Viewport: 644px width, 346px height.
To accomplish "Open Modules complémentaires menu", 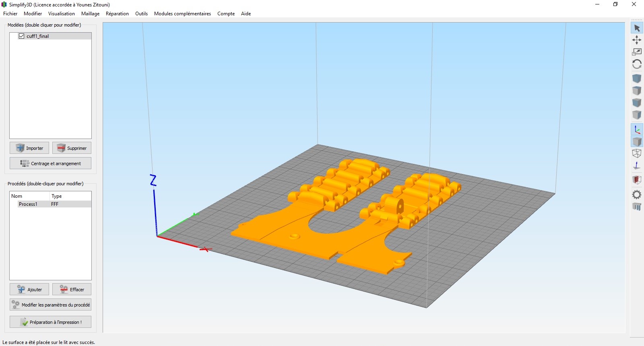I will (182, 14).
